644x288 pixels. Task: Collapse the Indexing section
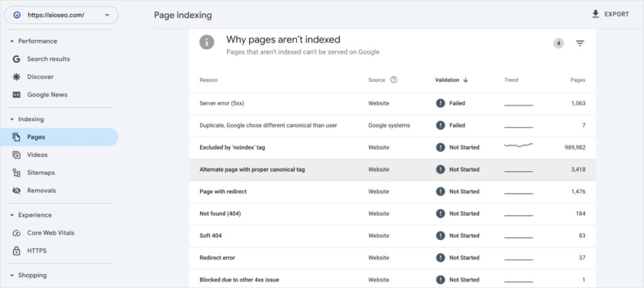pos(12,119)
